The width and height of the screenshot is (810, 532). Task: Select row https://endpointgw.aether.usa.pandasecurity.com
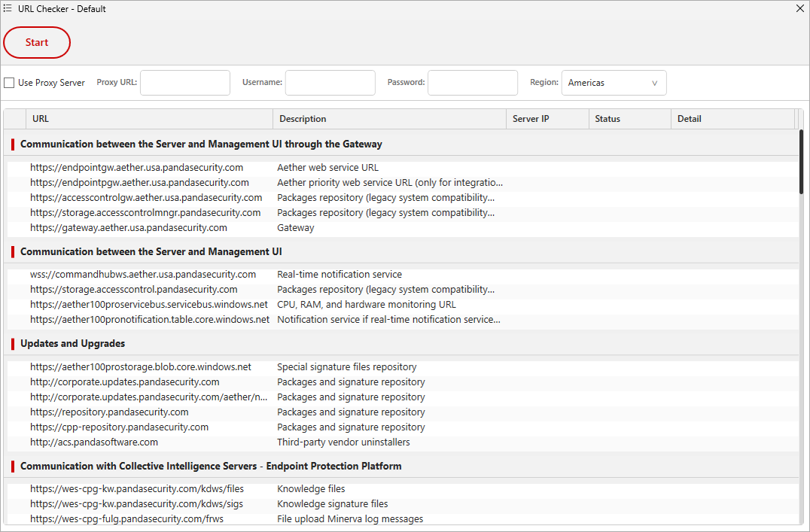tap(403, 167)
